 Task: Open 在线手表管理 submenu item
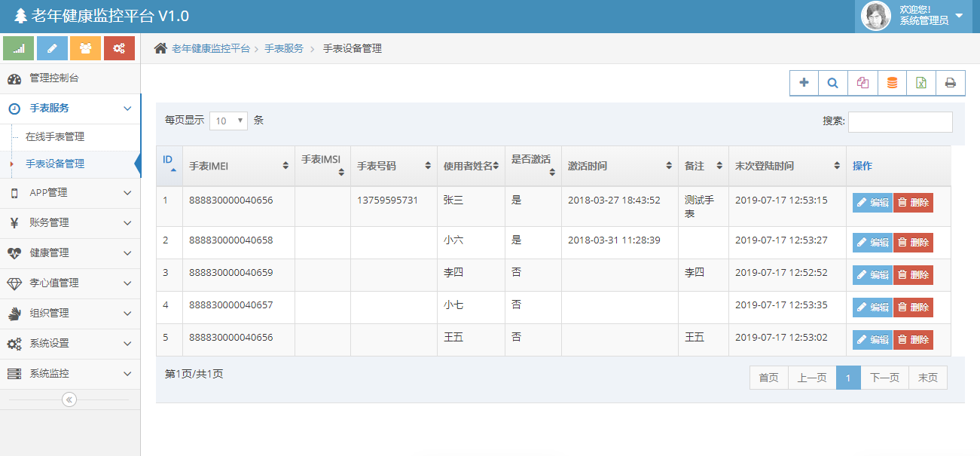click(x=70, y=137)
